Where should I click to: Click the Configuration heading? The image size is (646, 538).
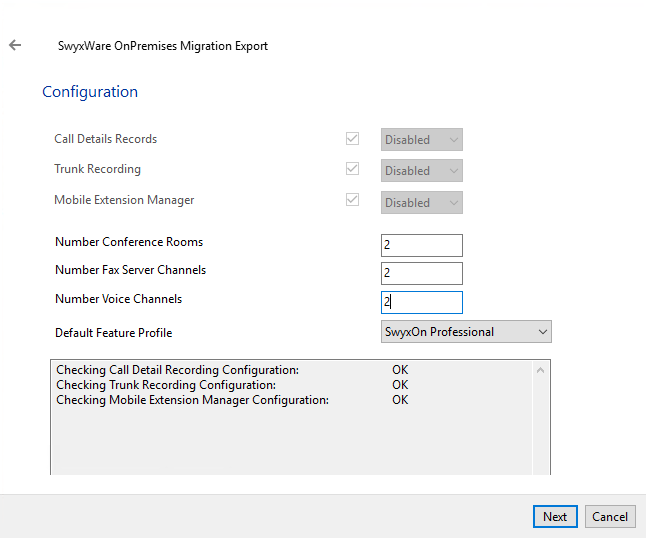(90, 92)
